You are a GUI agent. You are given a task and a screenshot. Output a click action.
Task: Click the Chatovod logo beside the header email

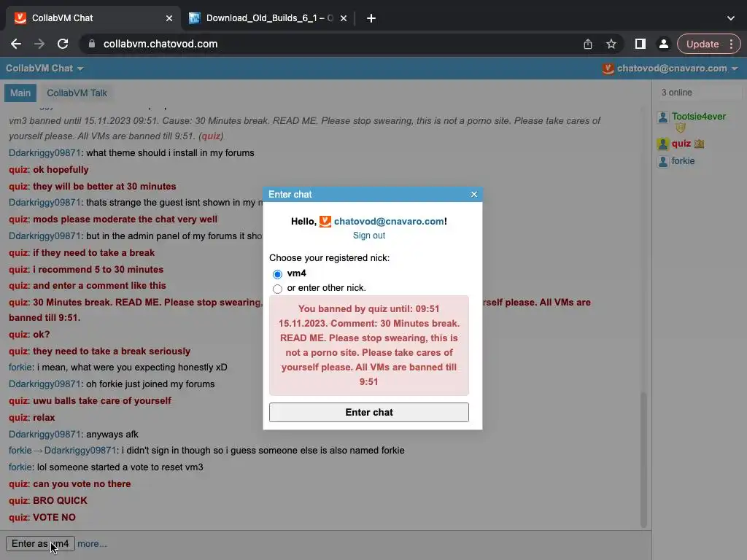(608, 69)
